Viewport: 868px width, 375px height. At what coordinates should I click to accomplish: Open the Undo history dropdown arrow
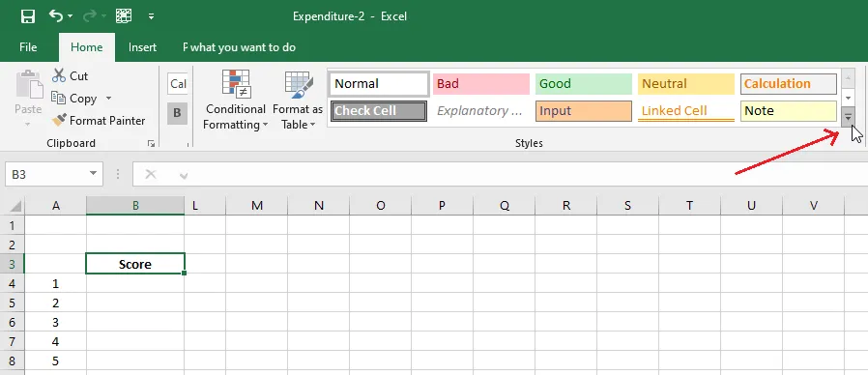pos(71,16)
